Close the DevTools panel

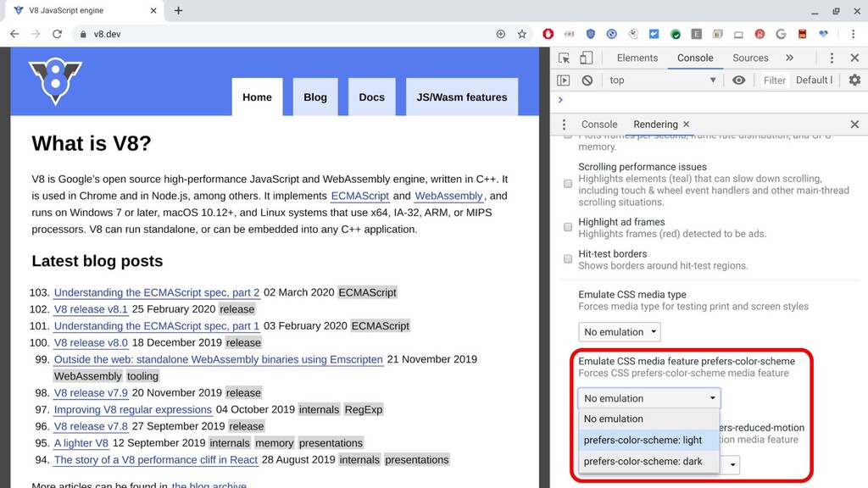point(854,58)
